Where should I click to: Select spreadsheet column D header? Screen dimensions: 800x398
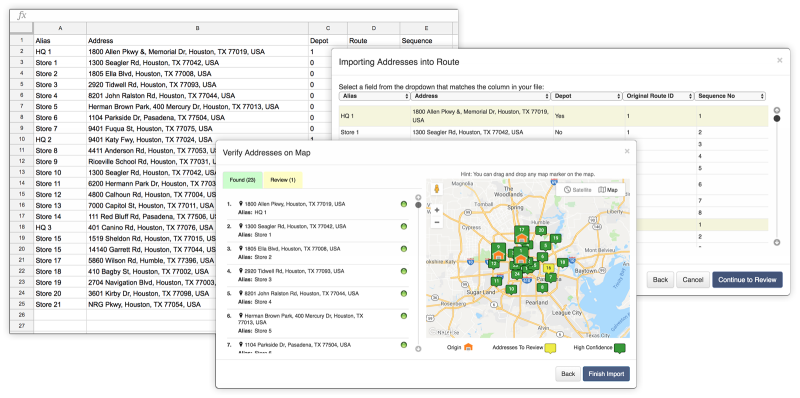[373, 28]
